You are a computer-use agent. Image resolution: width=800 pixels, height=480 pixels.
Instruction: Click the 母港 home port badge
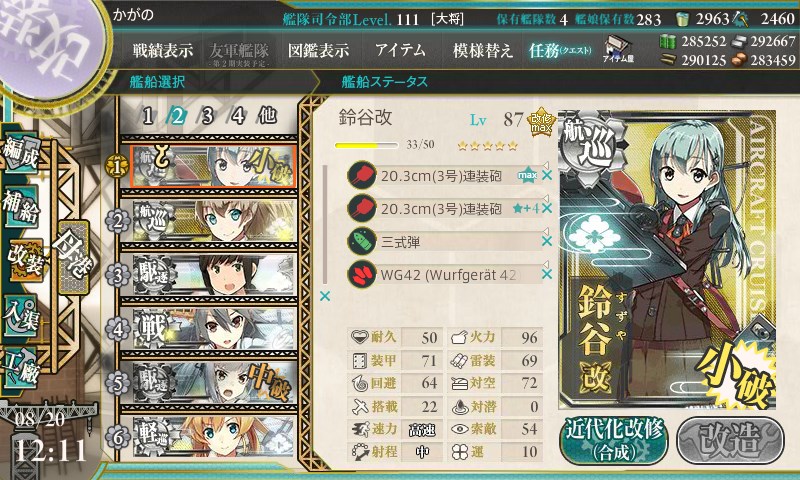click(x=74, y=257)
